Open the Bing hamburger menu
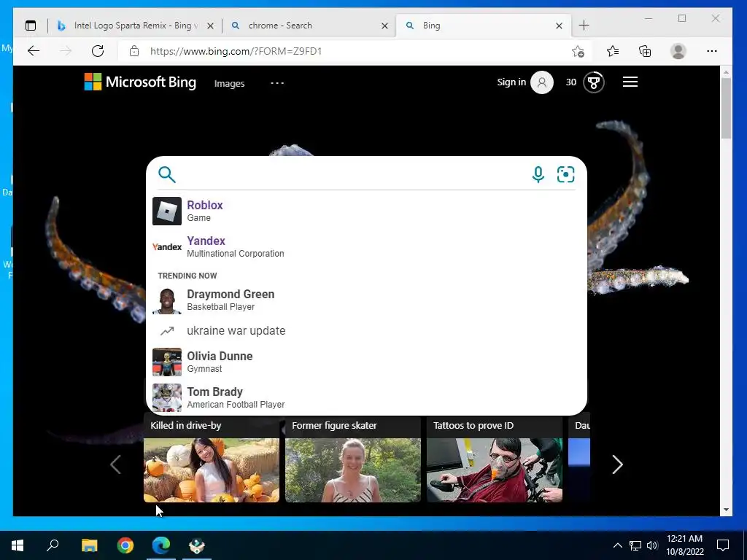 pyautogui.click(x=630, y=82)
